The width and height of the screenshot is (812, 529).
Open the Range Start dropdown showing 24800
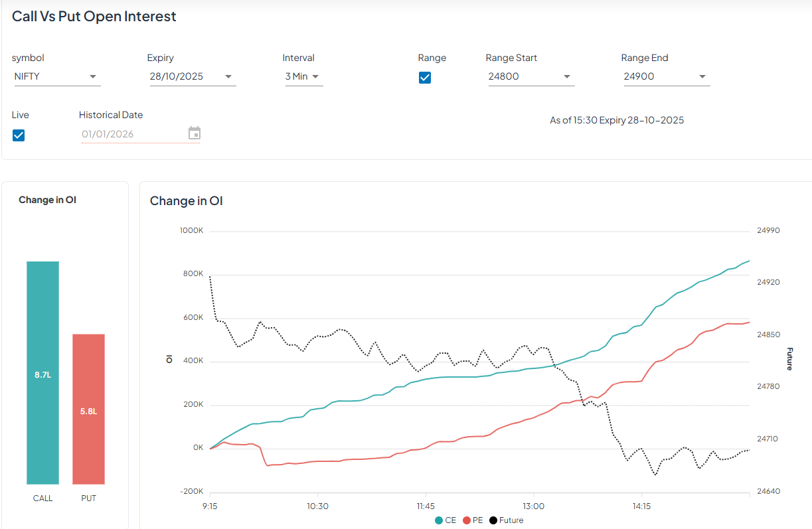pos(530,77)
